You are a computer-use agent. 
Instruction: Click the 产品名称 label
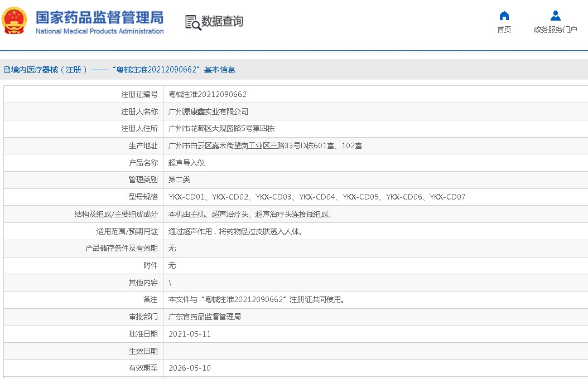coord(143,163)
